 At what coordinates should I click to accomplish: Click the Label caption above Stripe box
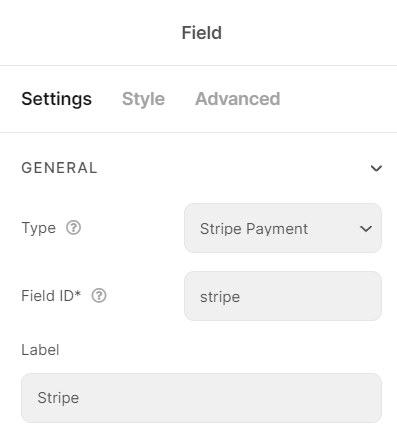tap(40, 350)
